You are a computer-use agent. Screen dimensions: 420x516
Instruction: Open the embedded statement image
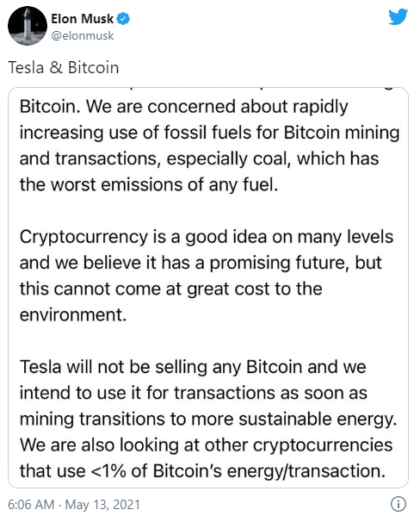pyautogui.click(x=208, y=287)
